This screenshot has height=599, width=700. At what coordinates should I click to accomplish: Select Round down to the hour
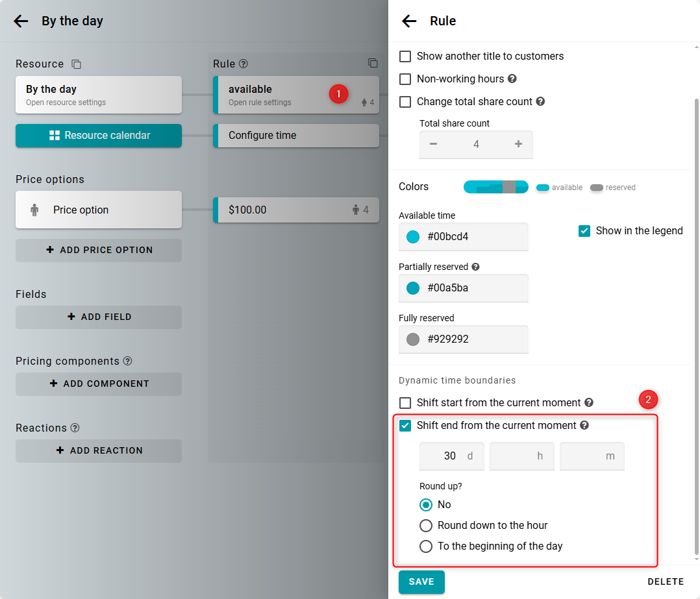426,526
